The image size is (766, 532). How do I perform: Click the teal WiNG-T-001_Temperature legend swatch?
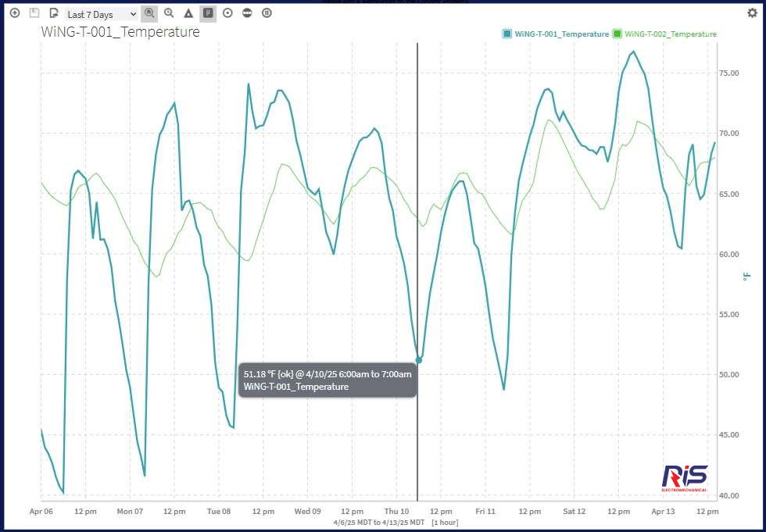point(506,34)
